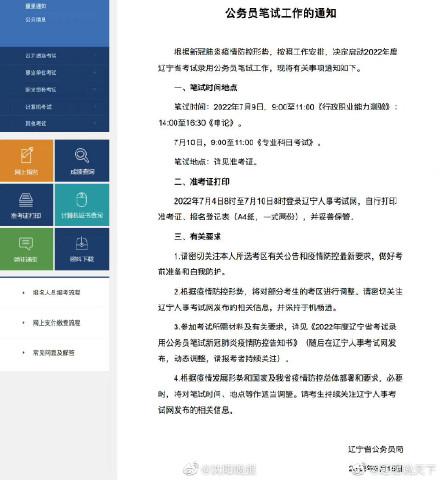The image size is (440, 480).
Task: Click requirement 4 starting 根据疫情发展形势
Action: [288, 378]
